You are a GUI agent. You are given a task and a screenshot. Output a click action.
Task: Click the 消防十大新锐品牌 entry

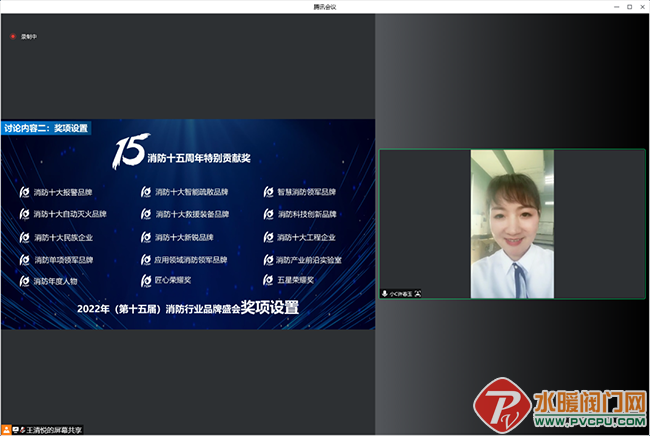[184, 237]
